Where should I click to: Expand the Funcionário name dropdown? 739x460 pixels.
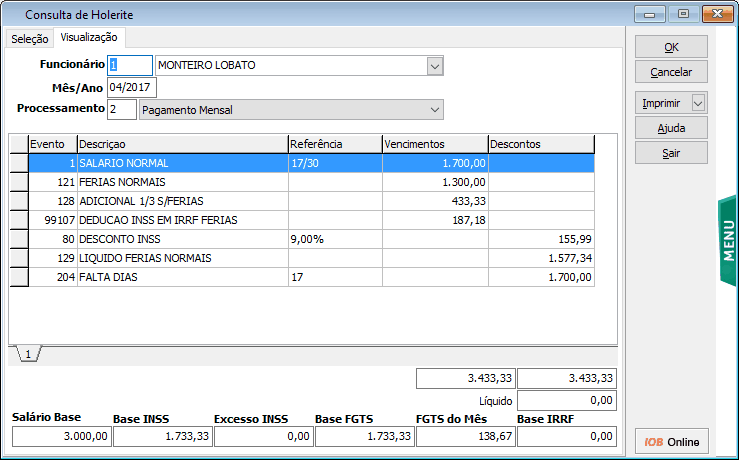[434, 65]
